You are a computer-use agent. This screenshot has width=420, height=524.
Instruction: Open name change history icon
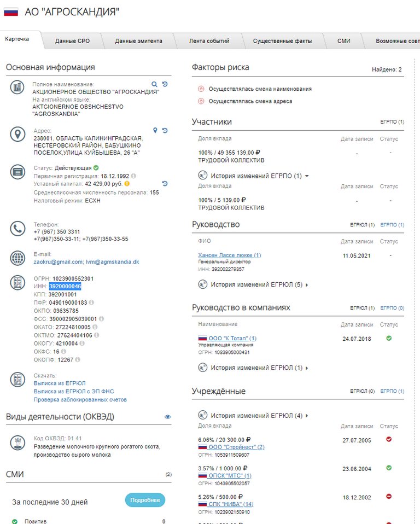coord(165,84)
